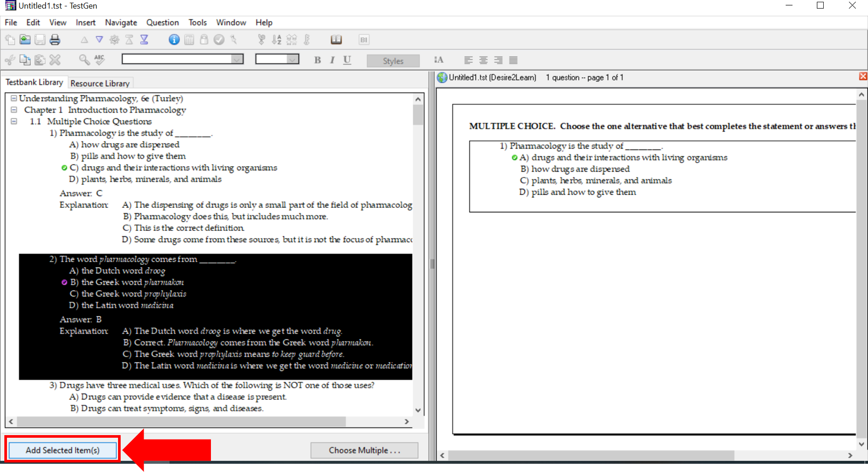Click the testbank horizontal scrollbar thumb
The height and width of the screenshot is (472, 868).
pos(181,421)
